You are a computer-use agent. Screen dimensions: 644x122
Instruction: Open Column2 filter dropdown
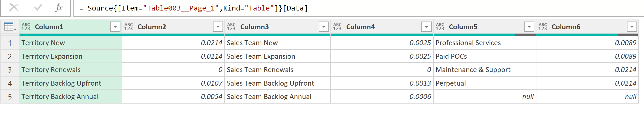tap(218, 27)
